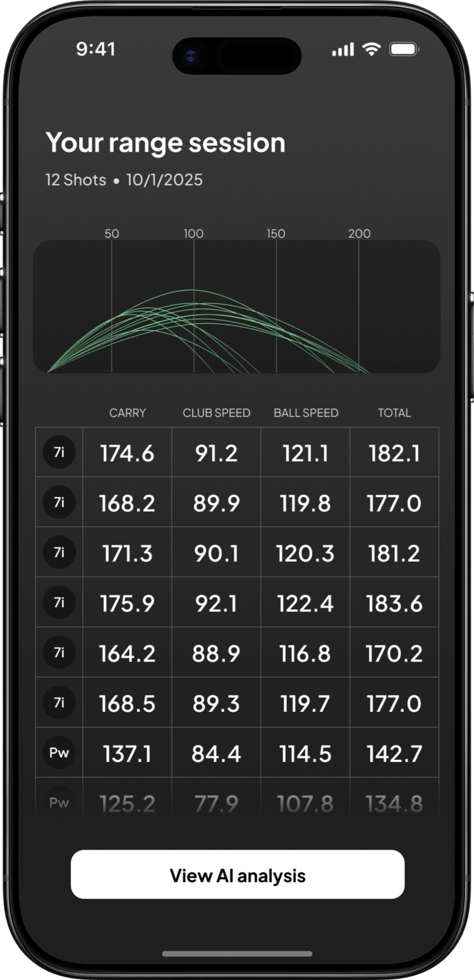Tap the 12 Shots session date subtitle
Screen dimensions: 474x980
click(x=124, y=180)
